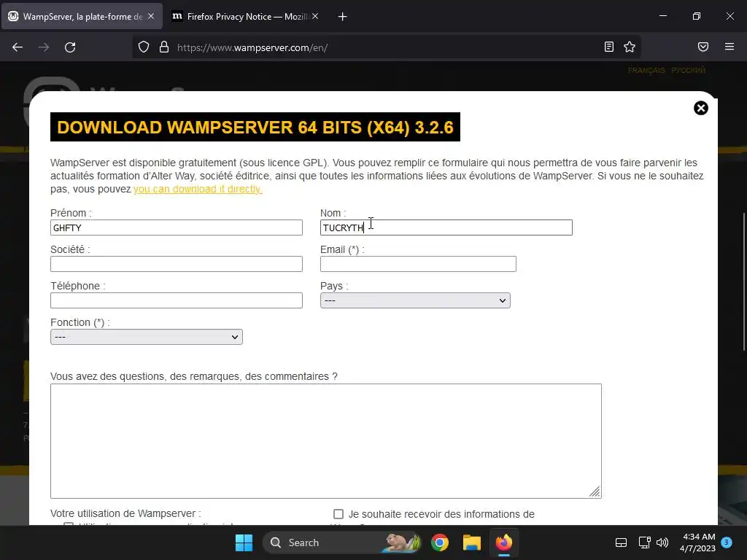Open File Explorer from the taskbar

(472, 542)
